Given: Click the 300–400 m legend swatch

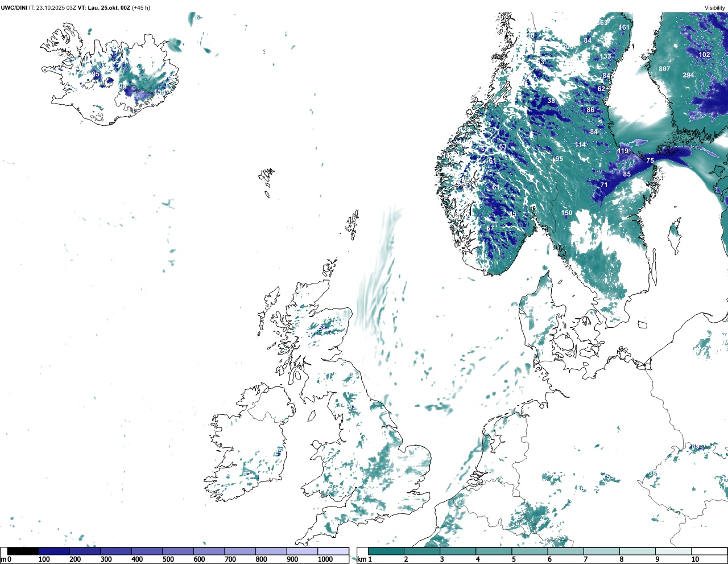Looking at the screenshot, I should (116, 551).
